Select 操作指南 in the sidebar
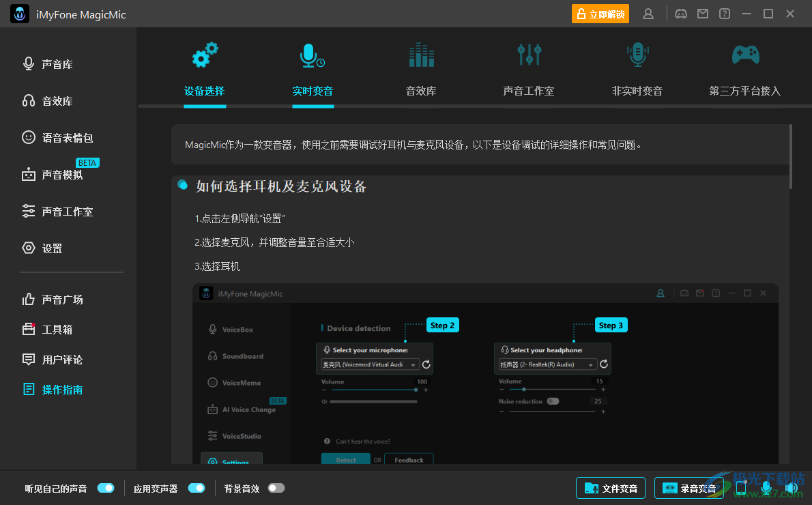This screenshot has width=812, height=505. [x=53, y=390]
